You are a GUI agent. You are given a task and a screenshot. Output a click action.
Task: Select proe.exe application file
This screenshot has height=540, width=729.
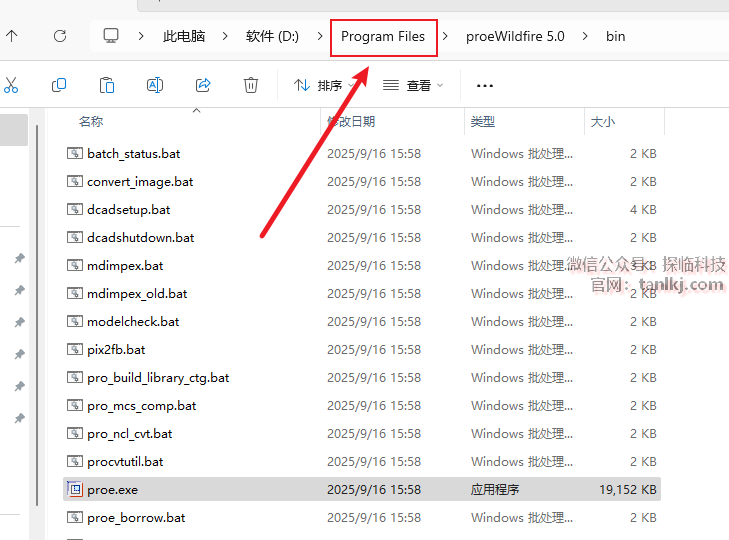[362, 489]
